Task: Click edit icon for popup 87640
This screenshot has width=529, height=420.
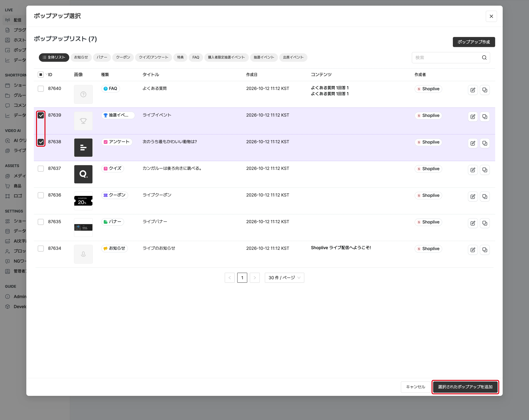Action: [473, 90]
